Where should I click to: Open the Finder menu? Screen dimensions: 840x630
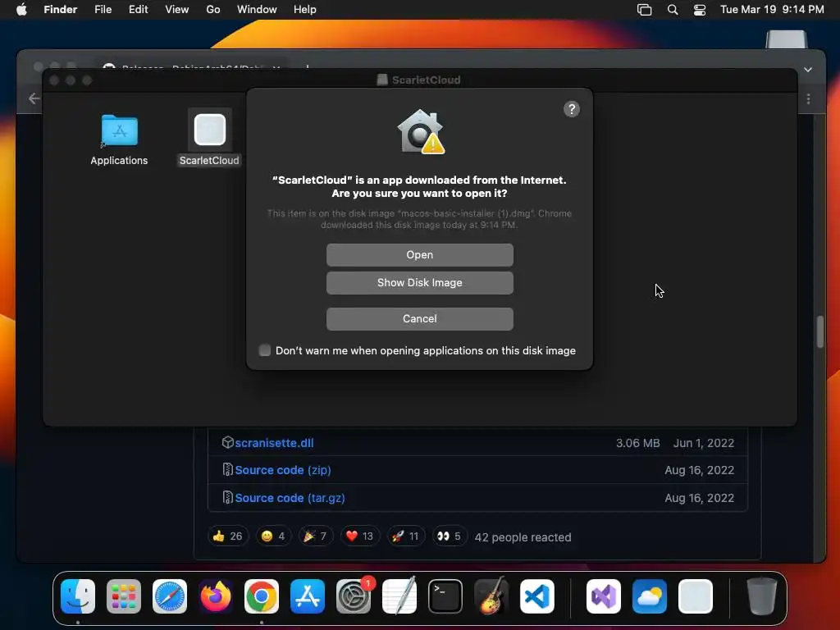point(61,10)
